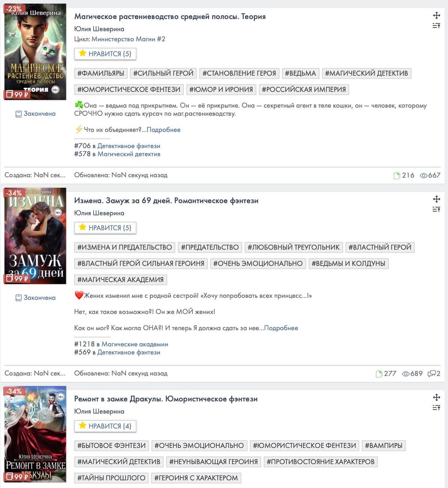
Task: Select tag #ВАМПИРЫ
Action: [x=383, y=445]
